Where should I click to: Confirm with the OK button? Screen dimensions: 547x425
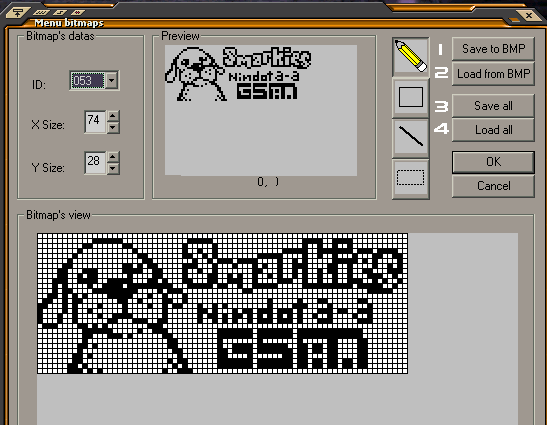pos(493,162)
